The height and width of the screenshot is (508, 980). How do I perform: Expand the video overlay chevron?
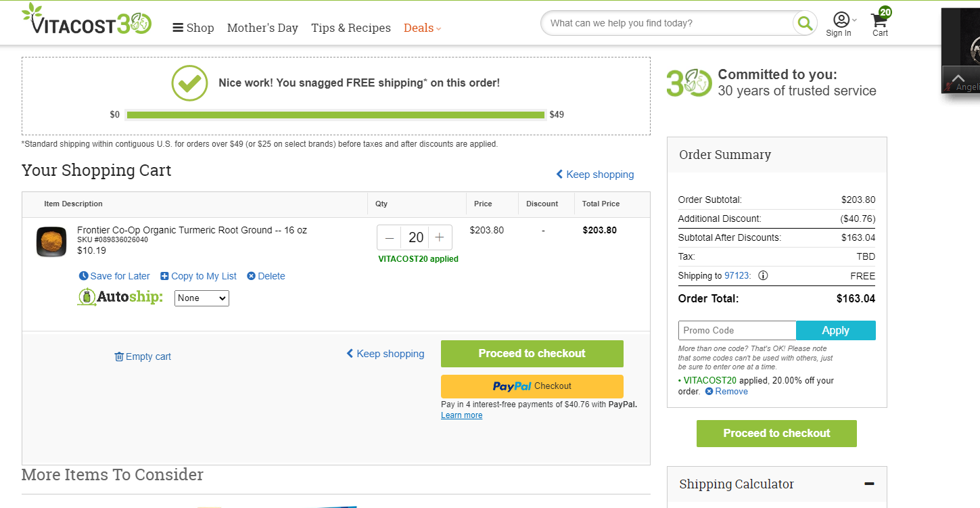pyautogui.click(x=958, y=77)
